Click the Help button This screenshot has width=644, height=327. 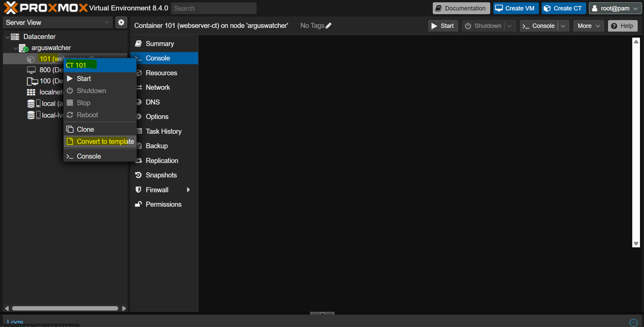(623, 26)
